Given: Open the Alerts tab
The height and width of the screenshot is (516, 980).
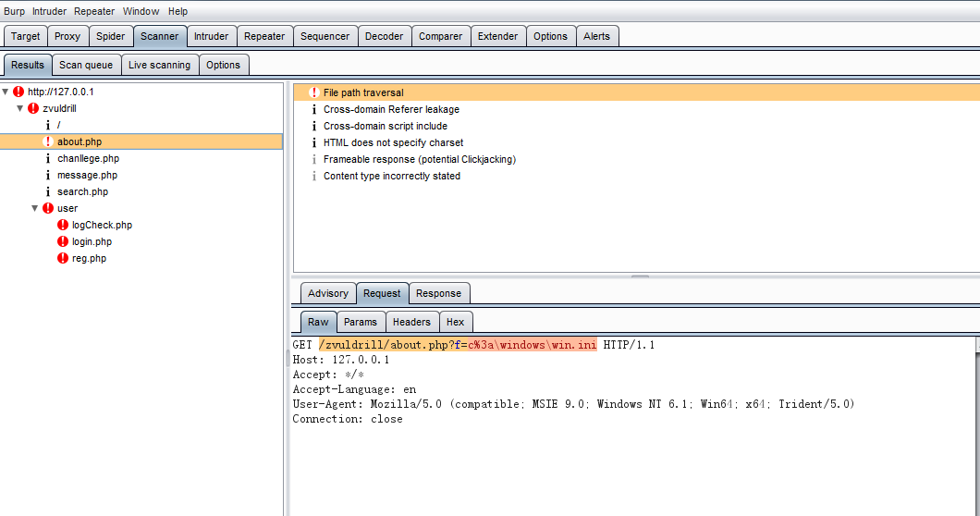Looking at the screenshot, I should 597,36.
